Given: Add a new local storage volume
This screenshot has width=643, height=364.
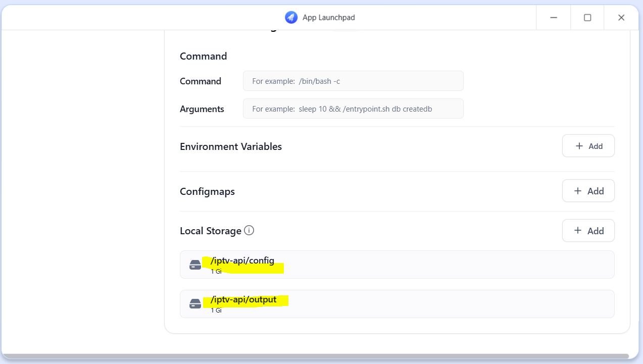Looking at the screenshot, I should pos(588,231).
